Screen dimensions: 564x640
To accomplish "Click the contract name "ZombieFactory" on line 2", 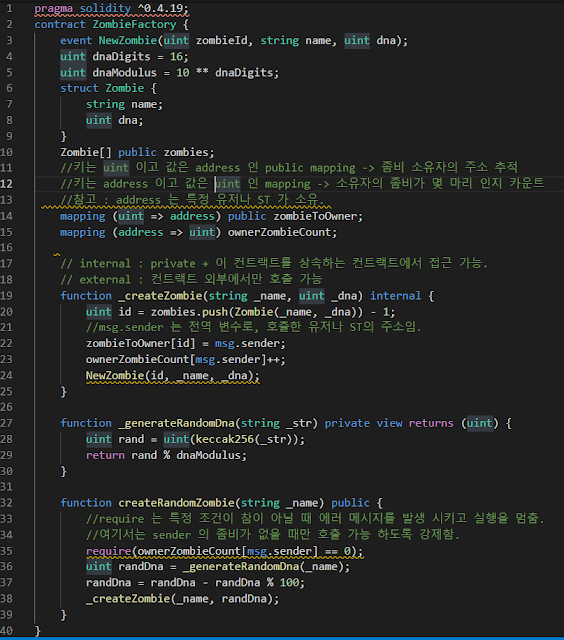I will pyautogui.click(x=134, y=24).
